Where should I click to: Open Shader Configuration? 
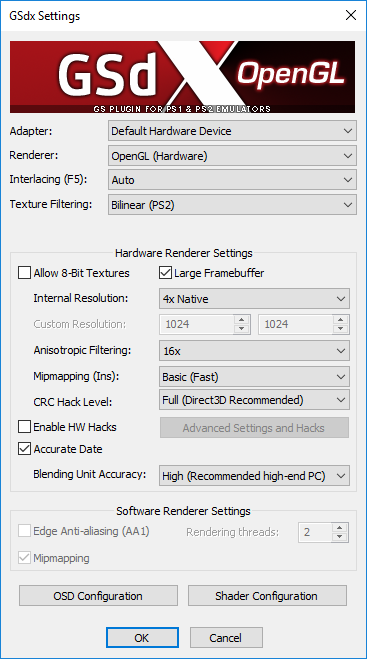click(267, 596)
